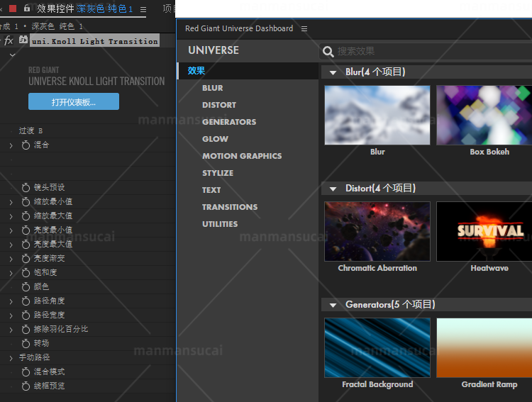Click the stopwatch icon for 路径角度
Viewport: 532px width, 402px height.
[26, 301]
